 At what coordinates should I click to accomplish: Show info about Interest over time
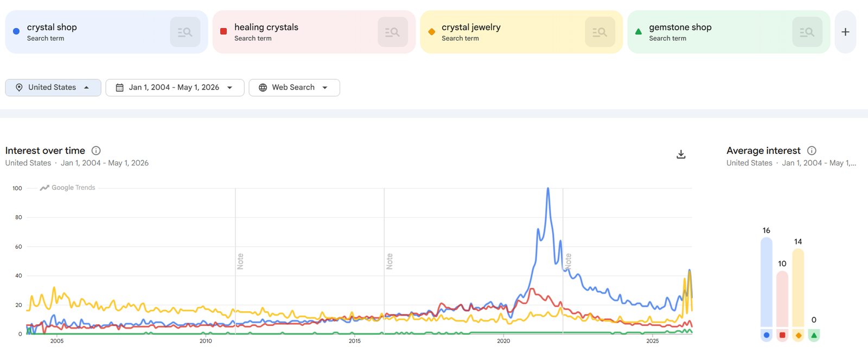pyautogui.click(x=96, y=151)
